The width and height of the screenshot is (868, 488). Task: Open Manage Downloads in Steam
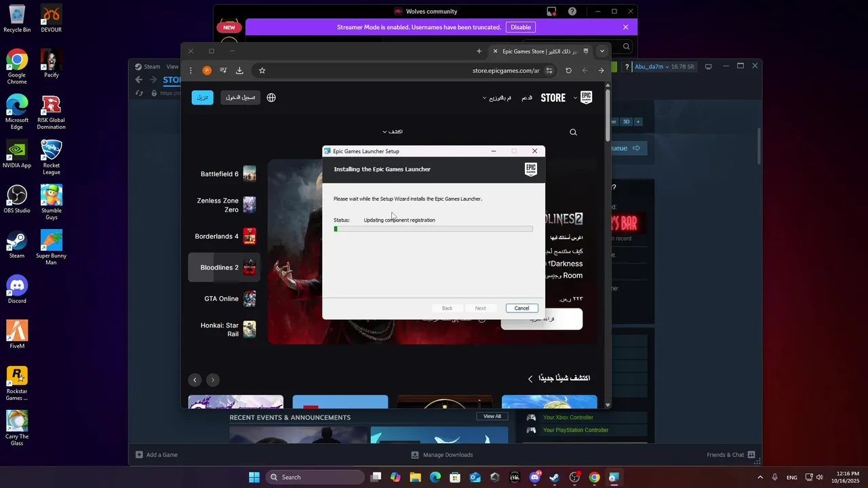442,455
